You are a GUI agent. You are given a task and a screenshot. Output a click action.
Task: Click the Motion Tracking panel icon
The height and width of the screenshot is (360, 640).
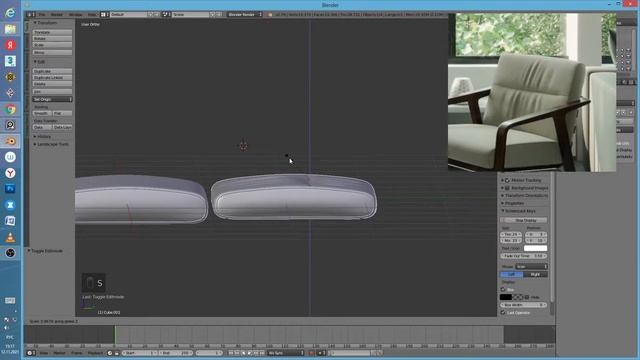[x=507, y=180]
